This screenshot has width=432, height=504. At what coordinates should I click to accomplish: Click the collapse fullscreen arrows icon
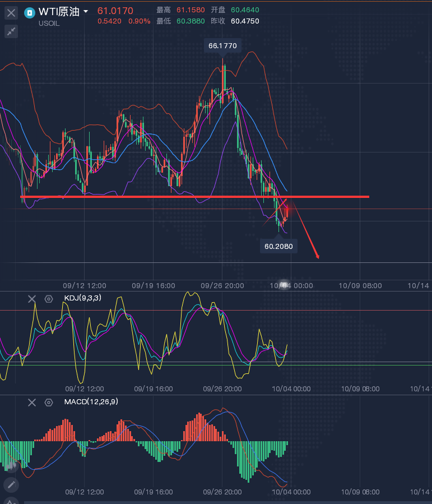(x=11, y=31)
